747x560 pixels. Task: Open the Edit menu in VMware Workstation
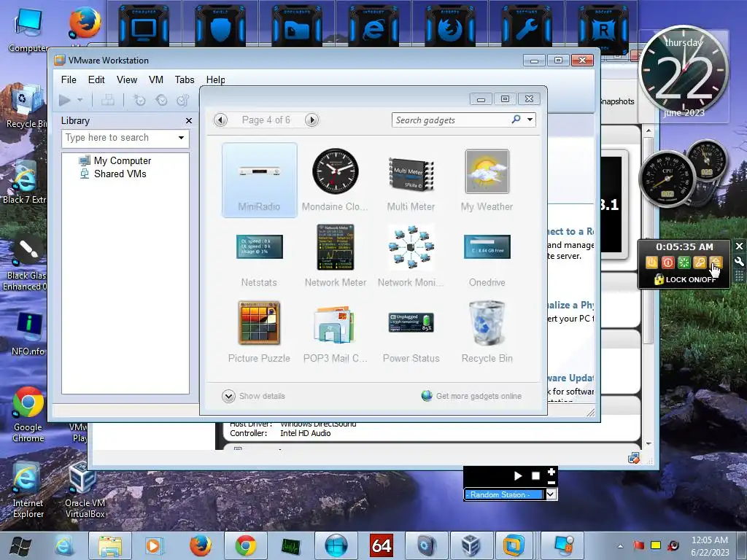(x=96, y=79)
